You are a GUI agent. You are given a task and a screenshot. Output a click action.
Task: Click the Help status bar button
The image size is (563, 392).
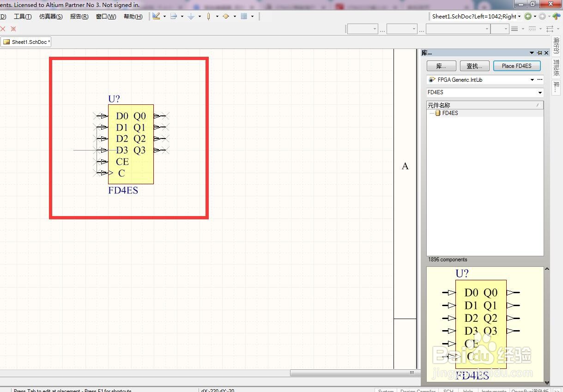point(468,390)
